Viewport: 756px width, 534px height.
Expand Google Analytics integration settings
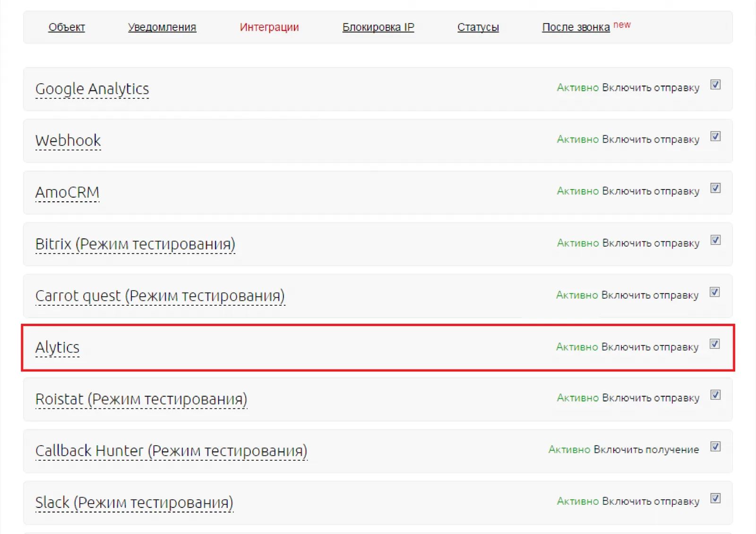[x=92, y=89]
